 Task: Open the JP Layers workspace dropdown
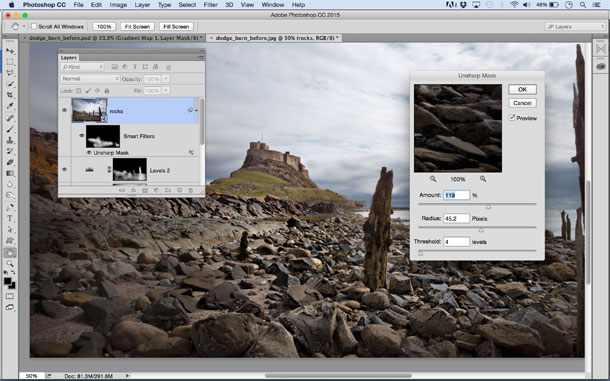point(575,26)
